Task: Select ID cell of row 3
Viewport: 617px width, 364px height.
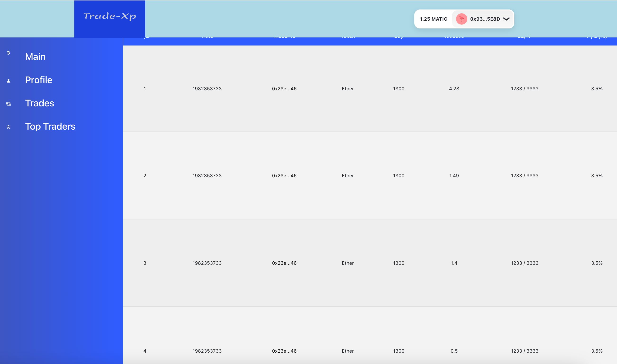Action: tap(145, 263)
